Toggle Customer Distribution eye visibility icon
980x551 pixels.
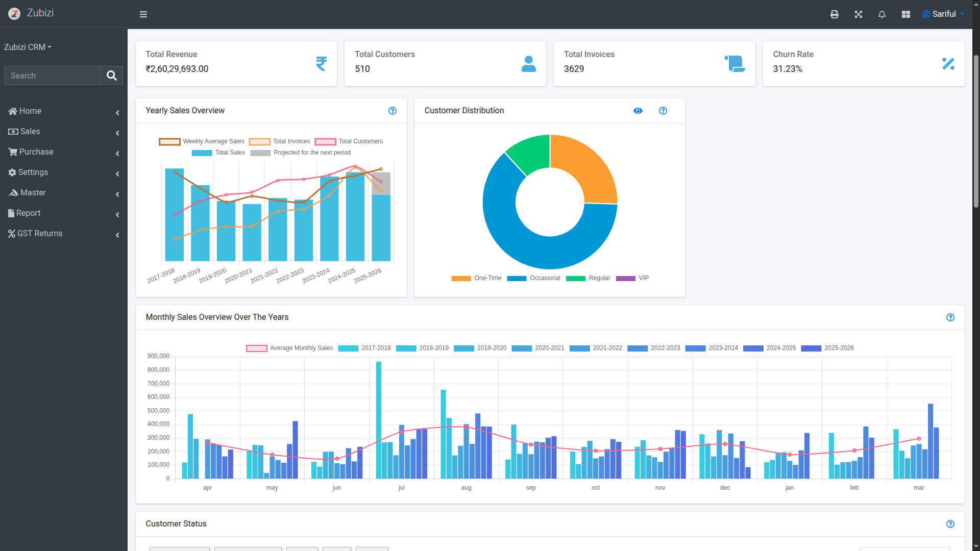638,111
